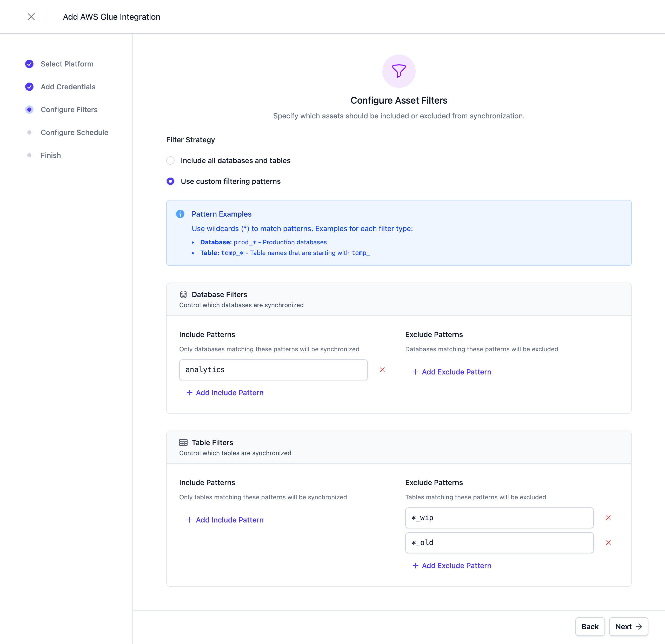665x644 pixels.
Task: Go to Add Credentials step
Action: pyautogui.click(x=68, y=87)
